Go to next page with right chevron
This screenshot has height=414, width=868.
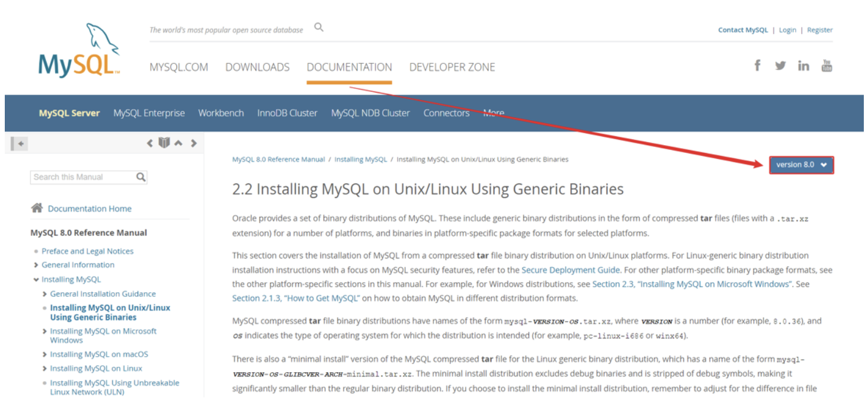point(193,143)
